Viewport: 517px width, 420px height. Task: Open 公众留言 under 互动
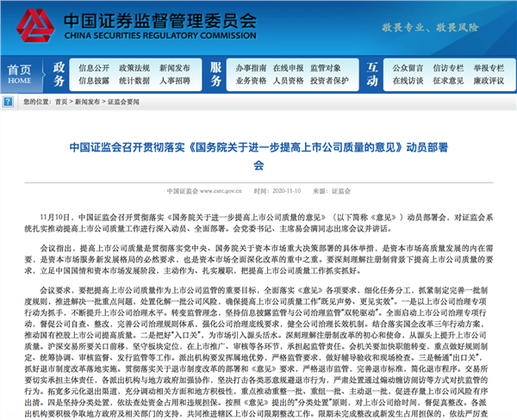(408, 68)
